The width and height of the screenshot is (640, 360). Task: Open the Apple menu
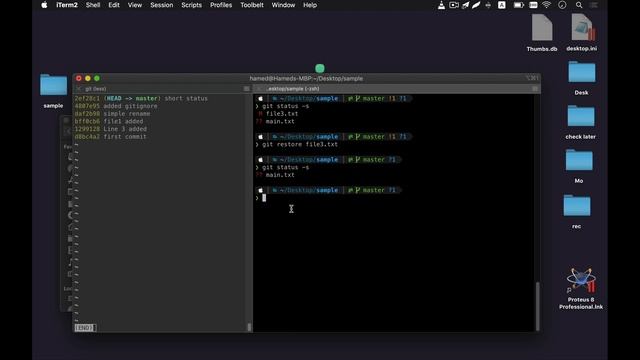(44, 5)
